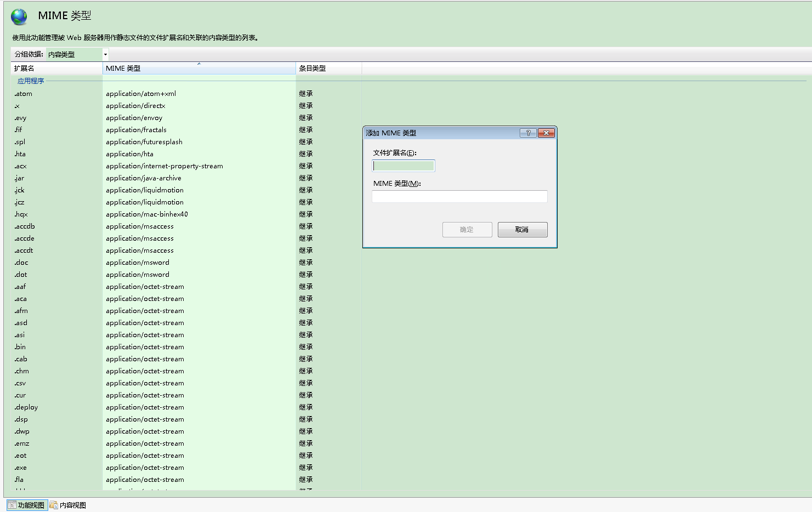Select the .dwp row
This screenshot has height=512, width=812.
(x=186, y=431)
